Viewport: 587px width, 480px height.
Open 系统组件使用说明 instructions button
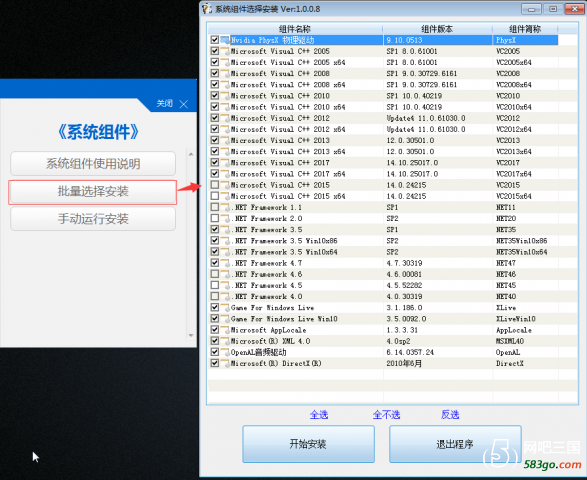(x=93, y=164)
